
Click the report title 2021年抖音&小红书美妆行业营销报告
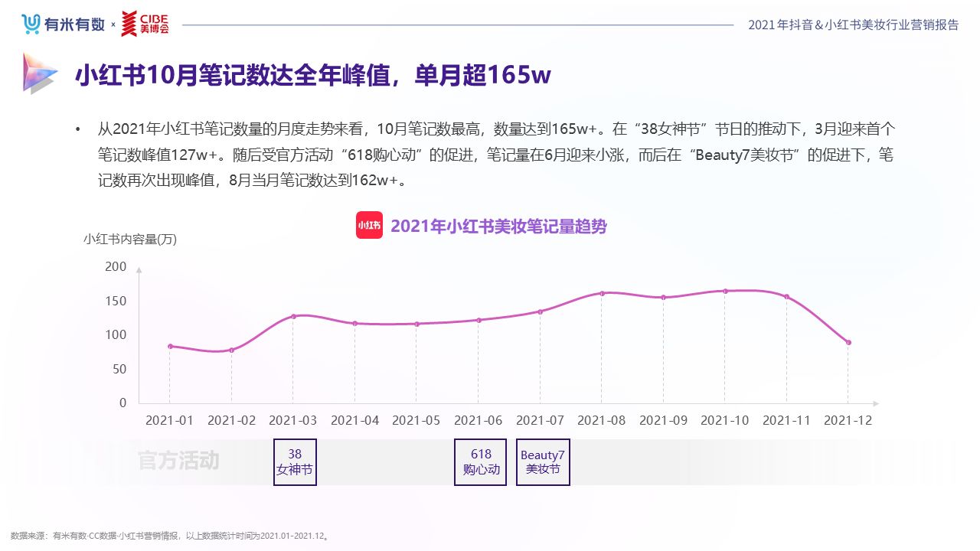pyautogui.click(x=852, y=24)
